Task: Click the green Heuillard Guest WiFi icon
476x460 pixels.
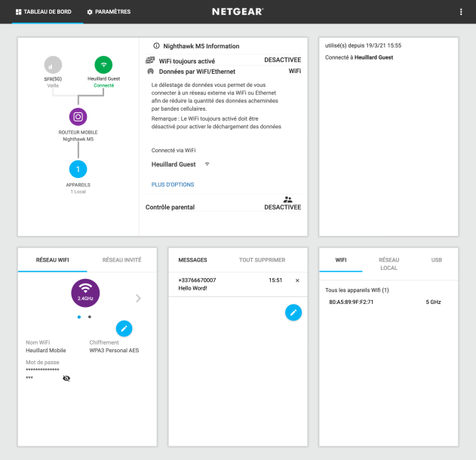Action: click(x=103, y=65)
